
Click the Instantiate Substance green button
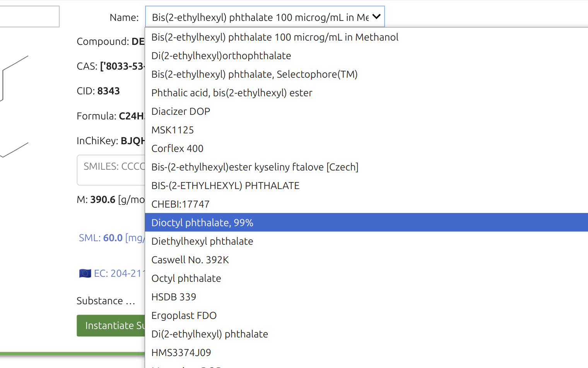[111, 325]
